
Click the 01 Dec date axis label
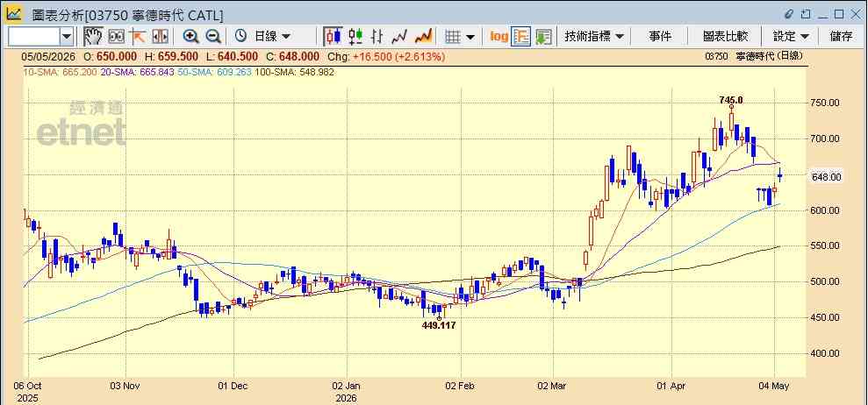tap(233, 386)
